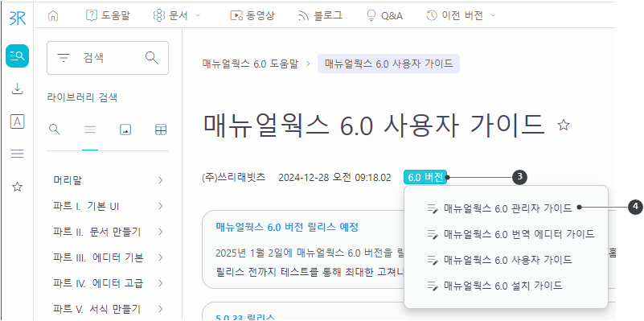Image resolution: width=644 pixels, height=321 pixels.
Task: Click breadcrumb 매뉴얼웍스 6.0 사용자 가이드
Action: point(388,64)
